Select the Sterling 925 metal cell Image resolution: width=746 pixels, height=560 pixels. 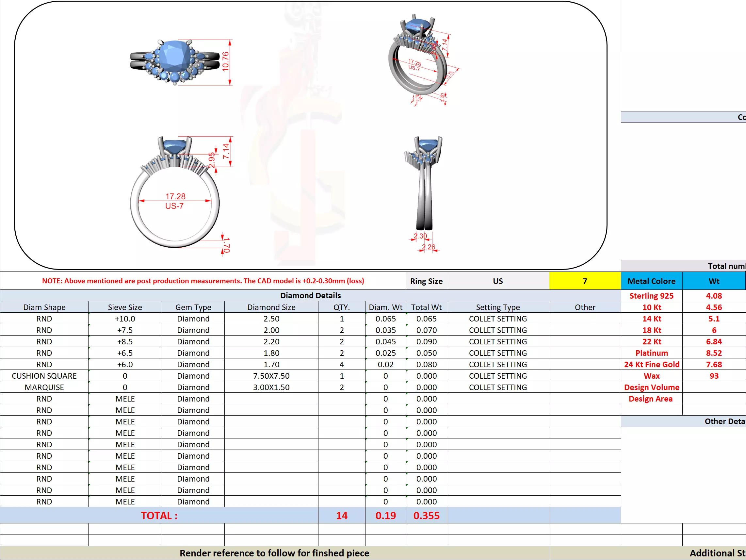[651, 296]
